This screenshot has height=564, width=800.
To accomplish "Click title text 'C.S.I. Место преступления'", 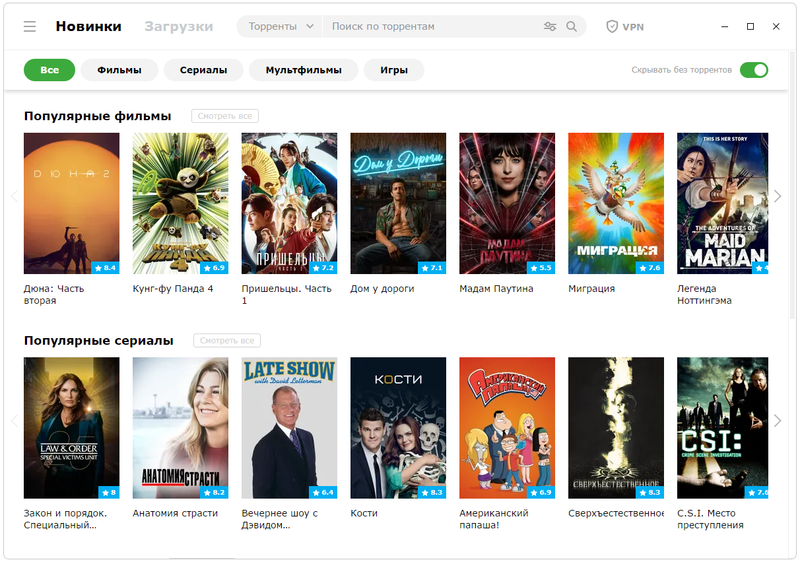I will [x=710, y=519].
